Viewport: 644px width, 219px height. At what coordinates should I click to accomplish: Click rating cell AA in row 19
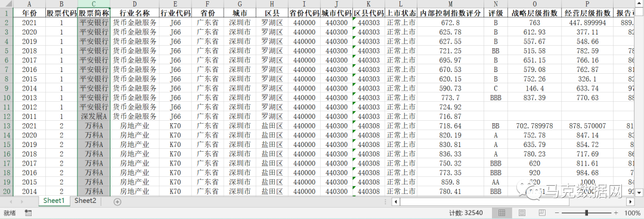point(496,182)
